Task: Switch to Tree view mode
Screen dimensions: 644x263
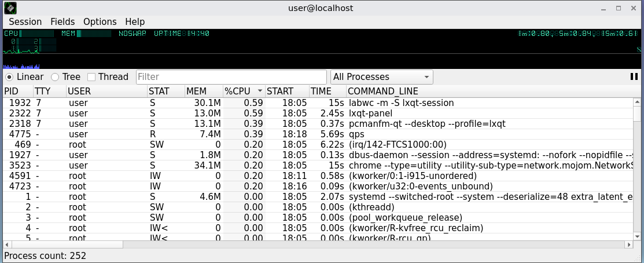Action: [55, 76]
